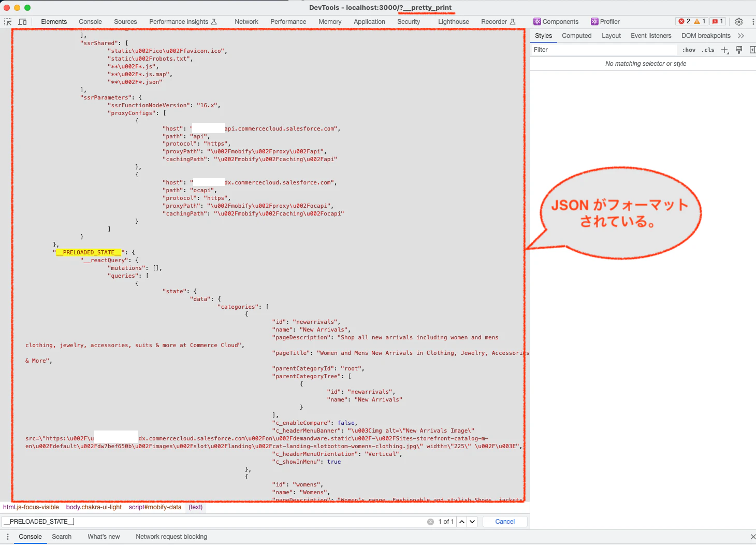This screenshot has height=545, width=756.
Task: Toggle the device toolbar icon
Action: (22, 22)
